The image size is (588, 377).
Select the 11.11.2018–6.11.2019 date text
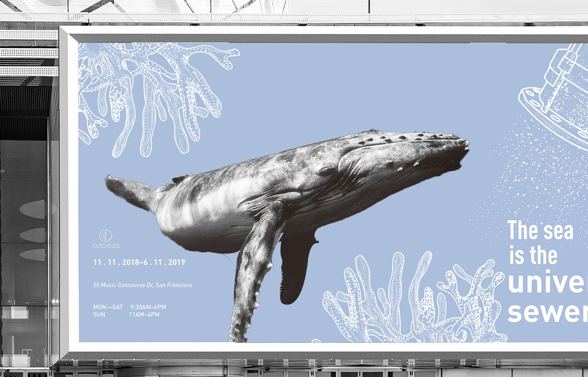tap(139, 262)
